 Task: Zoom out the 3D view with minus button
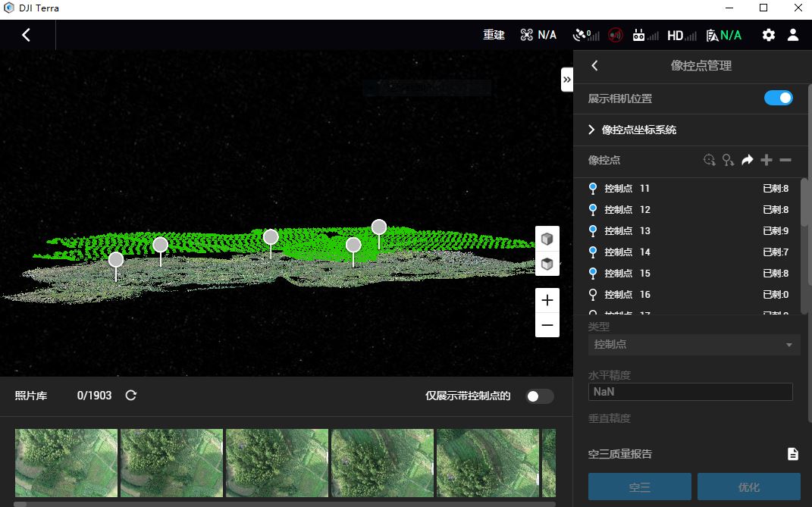click(x=547, y=325)
